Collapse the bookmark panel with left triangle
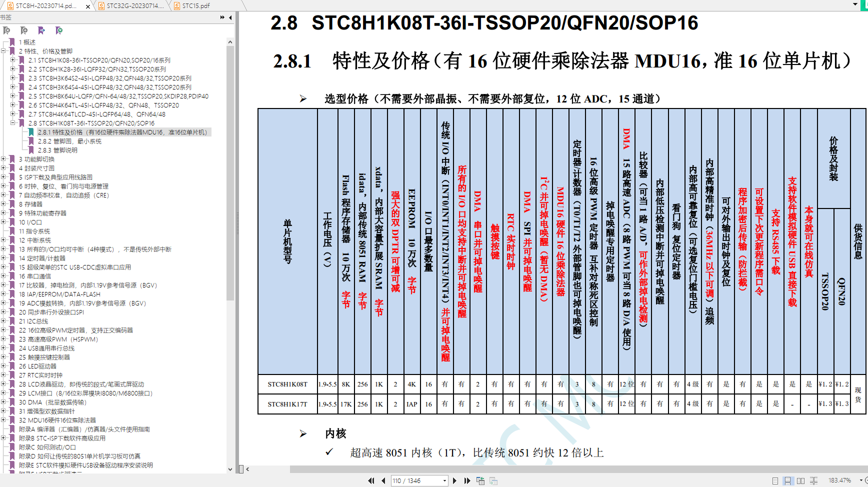This screenshot has height=487, width=868. 230,17
